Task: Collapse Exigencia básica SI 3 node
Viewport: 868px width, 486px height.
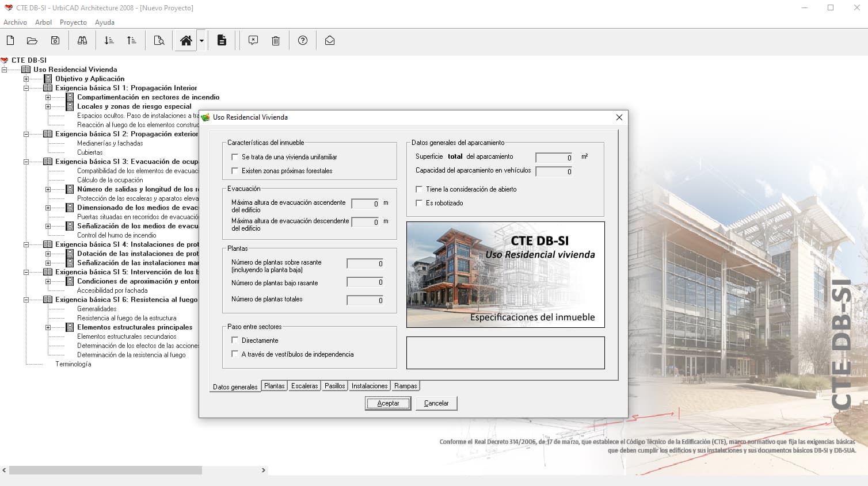Action: tap(26, 162)
